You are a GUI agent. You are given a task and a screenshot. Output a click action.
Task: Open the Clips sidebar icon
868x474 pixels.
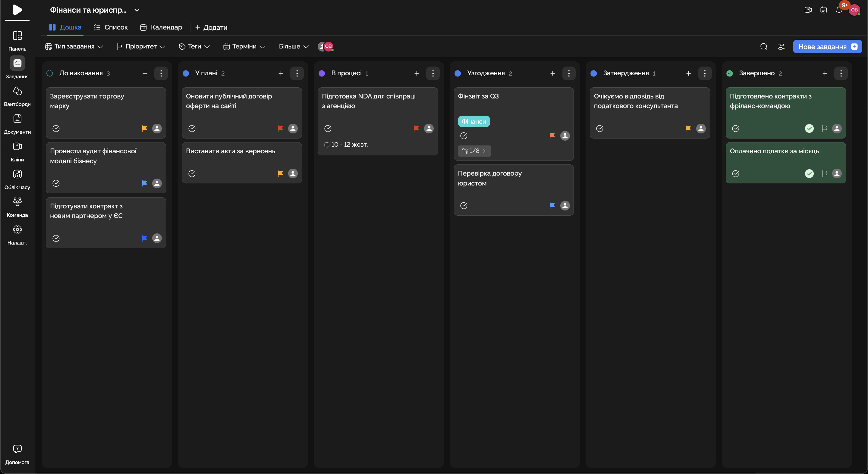(17, 147)
